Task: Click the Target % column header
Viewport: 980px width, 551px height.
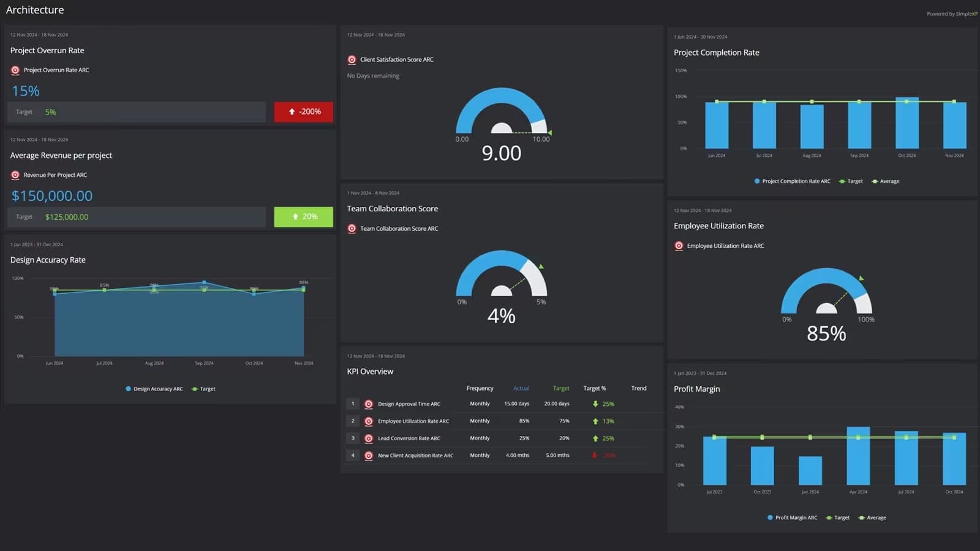Action: tap(594, 388)
